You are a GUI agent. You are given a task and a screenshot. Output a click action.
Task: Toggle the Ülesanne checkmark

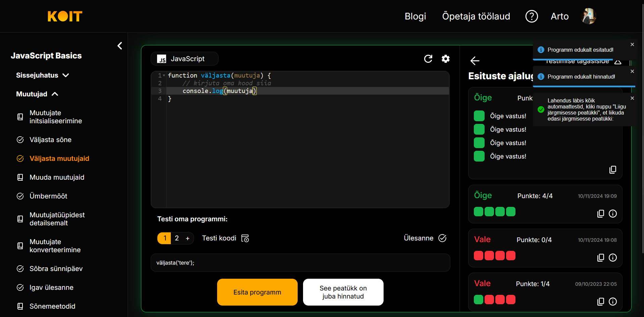click(442, 238)
